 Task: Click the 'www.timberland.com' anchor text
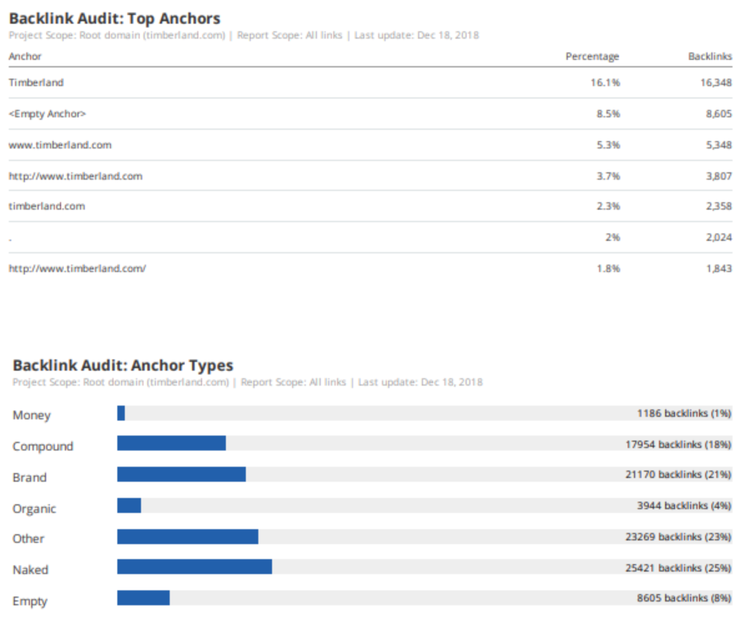coord(60,145)
